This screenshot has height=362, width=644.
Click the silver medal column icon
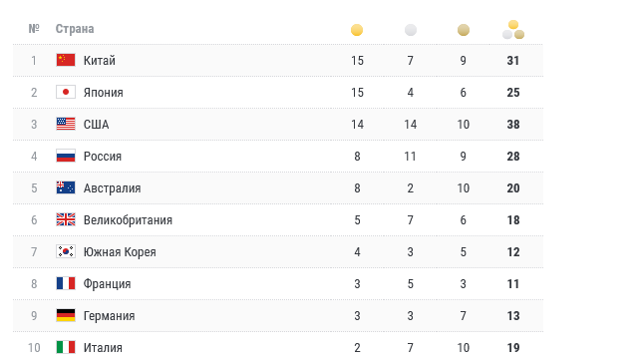click(411, 30)
